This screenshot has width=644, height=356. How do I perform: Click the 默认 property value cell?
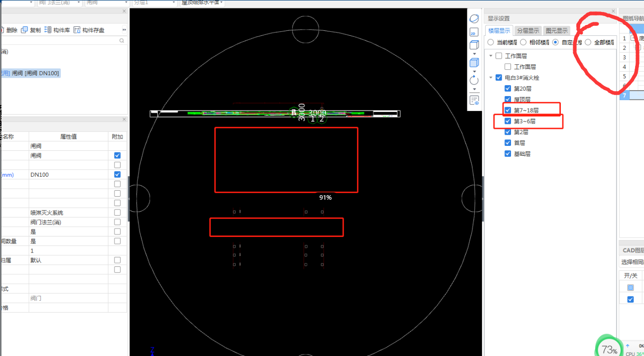point(69,260)
